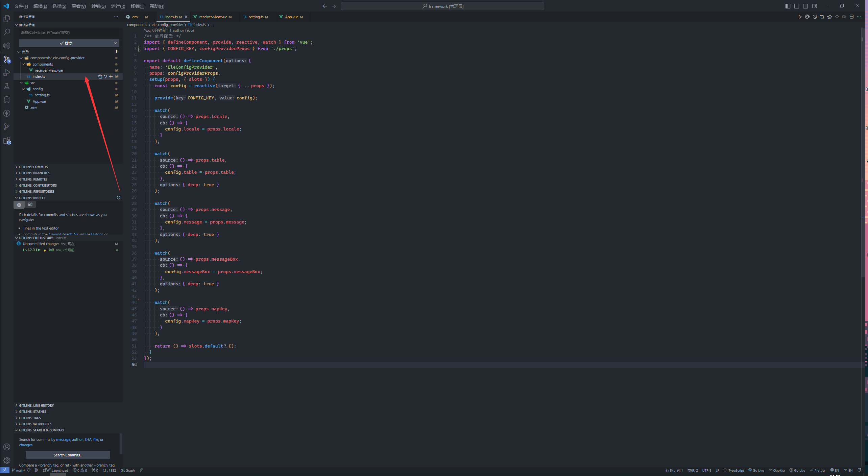Click Prettier in the status bar
The height and width of the screenshot is (476, 868).
[x=817, y=470]
